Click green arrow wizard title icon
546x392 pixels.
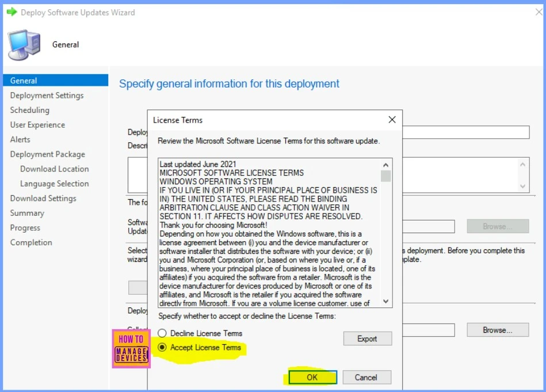point(12,12)
